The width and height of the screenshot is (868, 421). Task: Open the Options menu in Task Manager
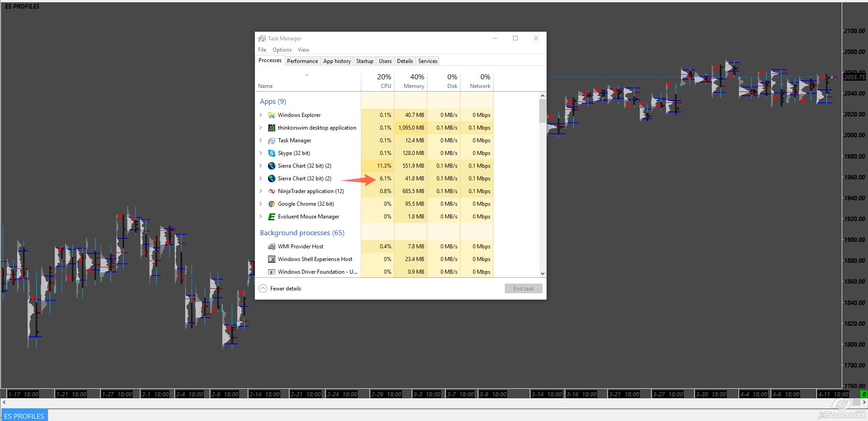pos(282,50)
